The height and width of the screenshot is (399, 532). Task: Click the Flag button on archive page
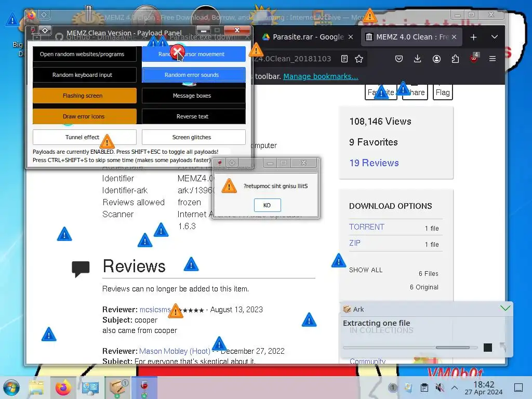[x=443, y=92]
